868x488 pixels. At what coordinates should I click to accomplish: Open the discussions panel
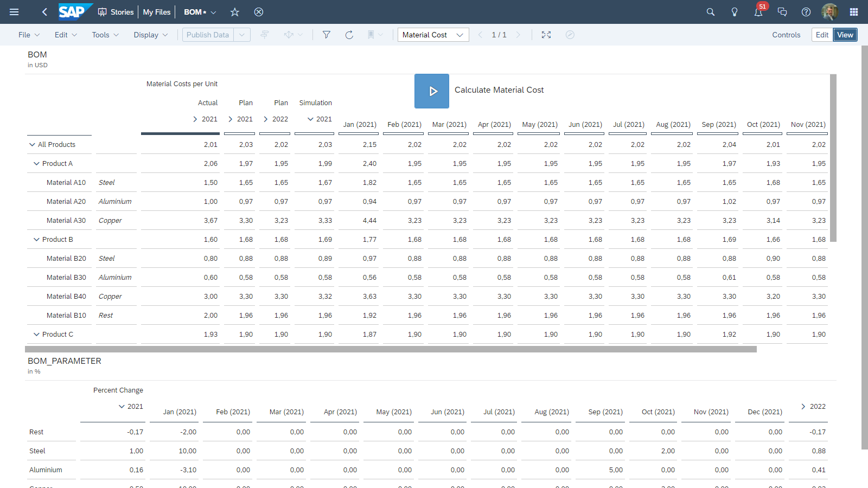click(782, 12)
